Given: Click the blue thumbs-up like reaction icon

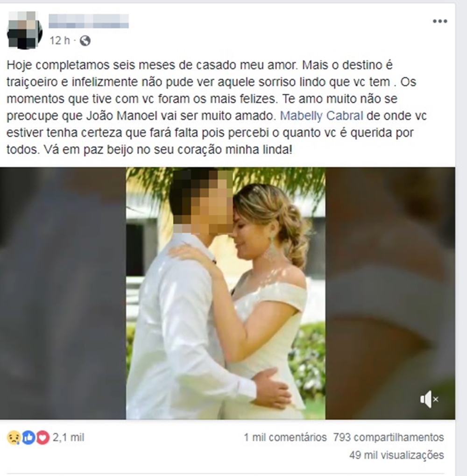Looking at the screenshot, I should [28, 438].
